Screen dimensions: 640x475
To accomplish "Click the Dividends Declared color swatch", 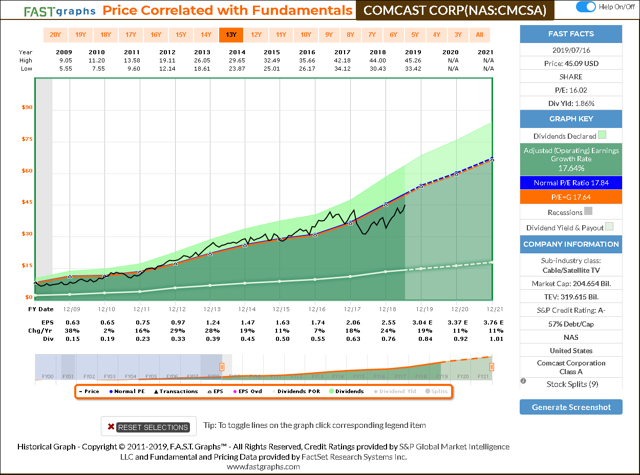I will tap(602, 135).
